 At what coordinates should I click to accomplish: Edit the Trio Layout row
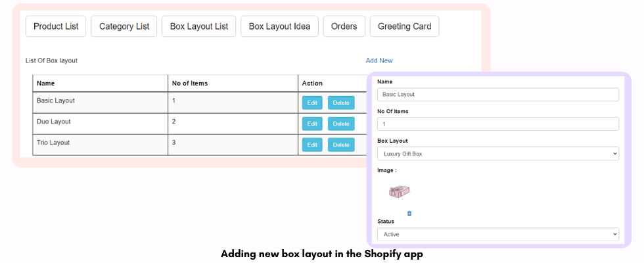tap(312, 145)
